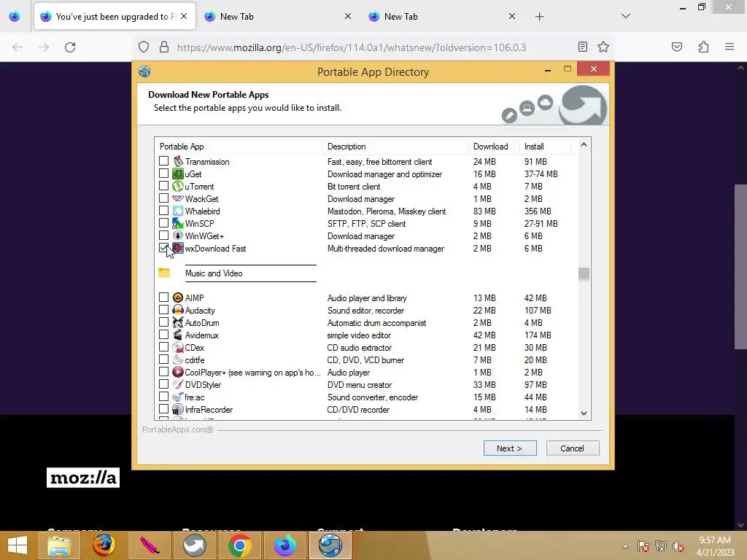Click the WackGet app icon

(178, 198)
